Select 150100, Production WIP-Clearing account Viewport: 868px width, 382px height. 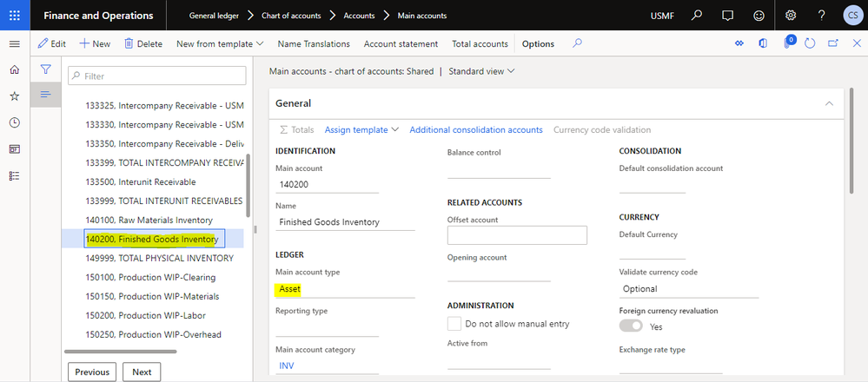pos(150,277)
